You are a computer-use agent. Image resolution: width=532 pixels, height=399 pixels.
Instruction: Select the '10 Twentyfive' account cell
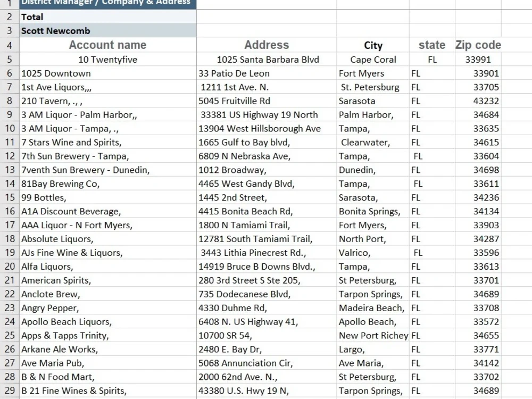point(107,60)
